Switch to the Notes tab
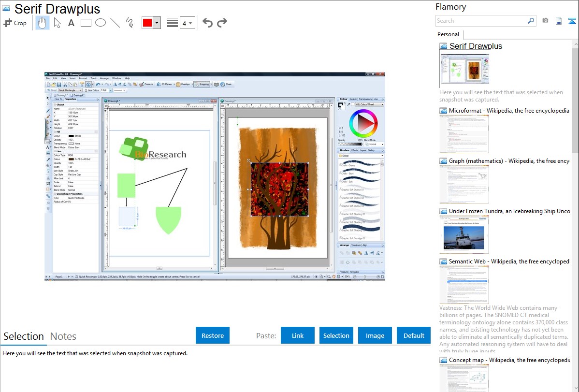 (x=63, y=336)
